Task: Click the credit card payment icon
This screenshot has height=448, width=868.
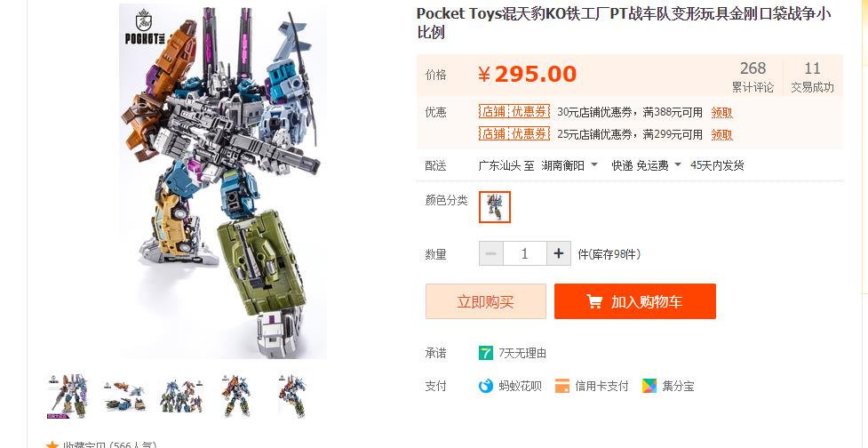Action: point(561,386)
